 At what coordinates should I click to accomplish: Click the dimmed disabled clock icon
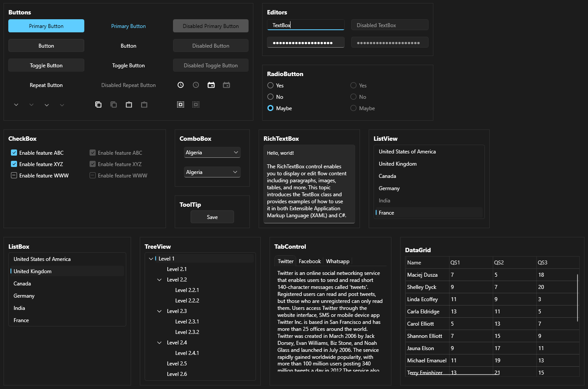click(x=196, y=85)
